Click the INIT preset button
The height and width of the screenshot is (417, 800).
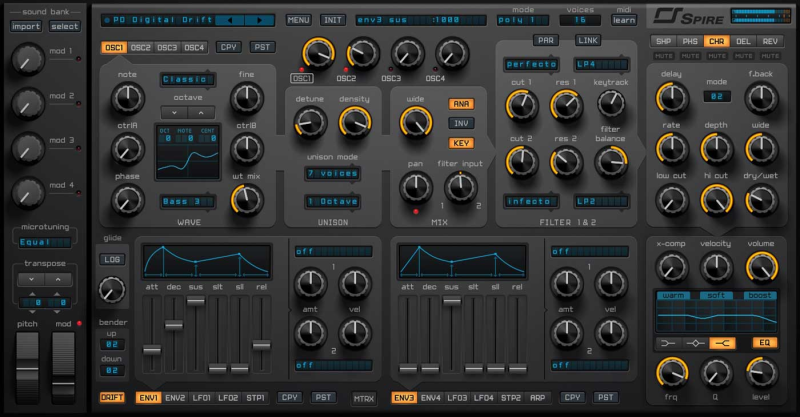tap(333, 20)
